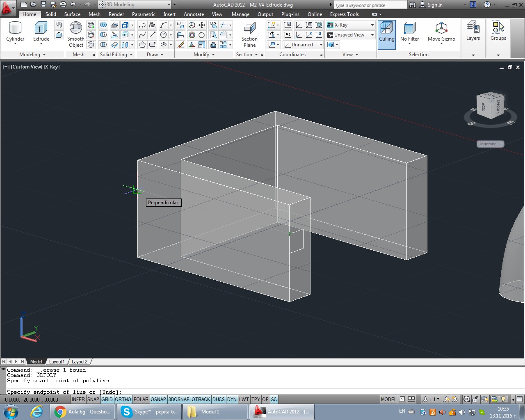This screenshot has width=525, height=420.
Task: Open the Annotate ribbon tab
Action: coord(194,14)
